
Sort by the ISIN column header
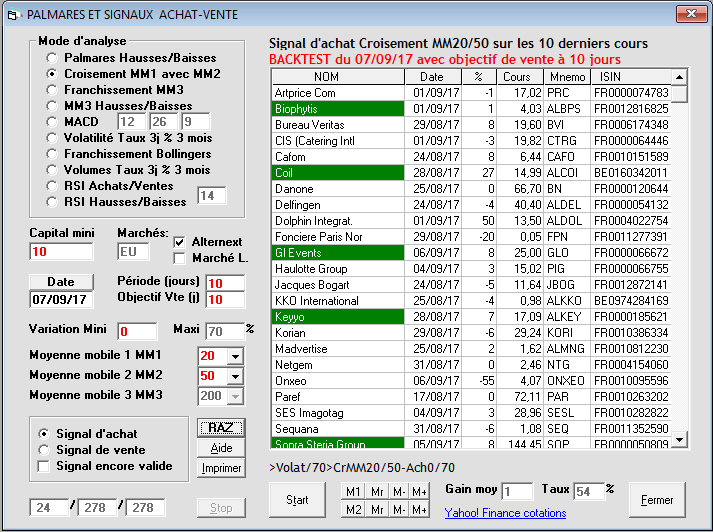coord(631,77)
